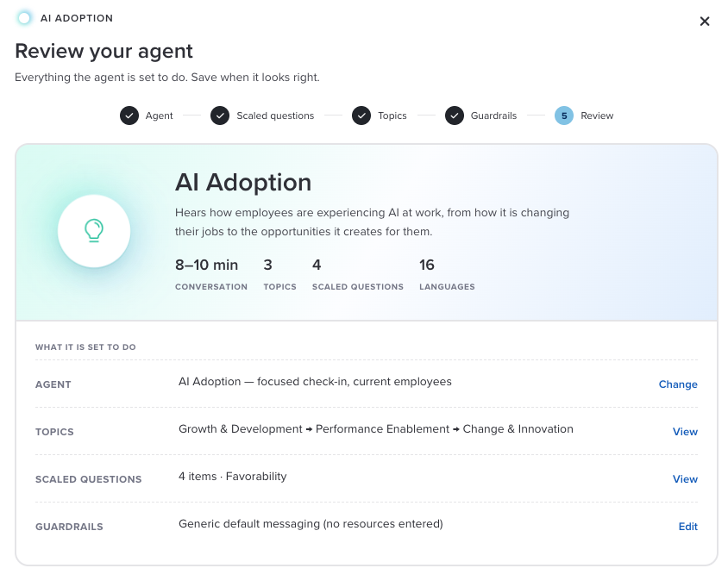Click the LANGUAGES stat label
The image size is (728, 587).
[447, 287]
